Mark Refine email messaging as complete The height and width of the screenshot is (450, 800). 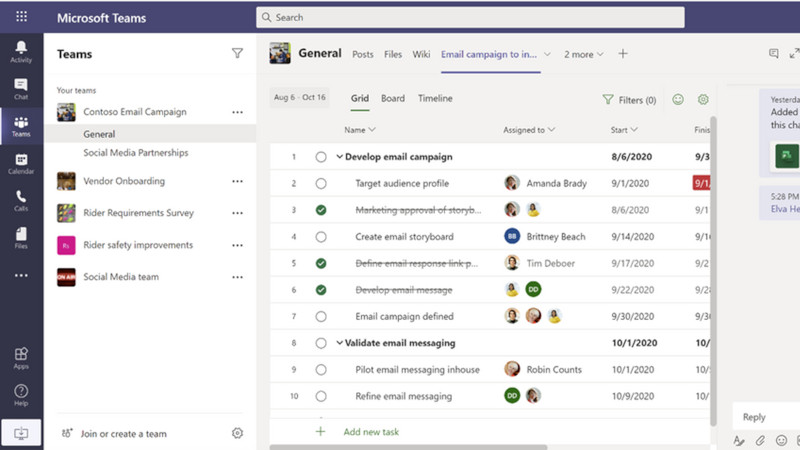(x=321, y=396)
